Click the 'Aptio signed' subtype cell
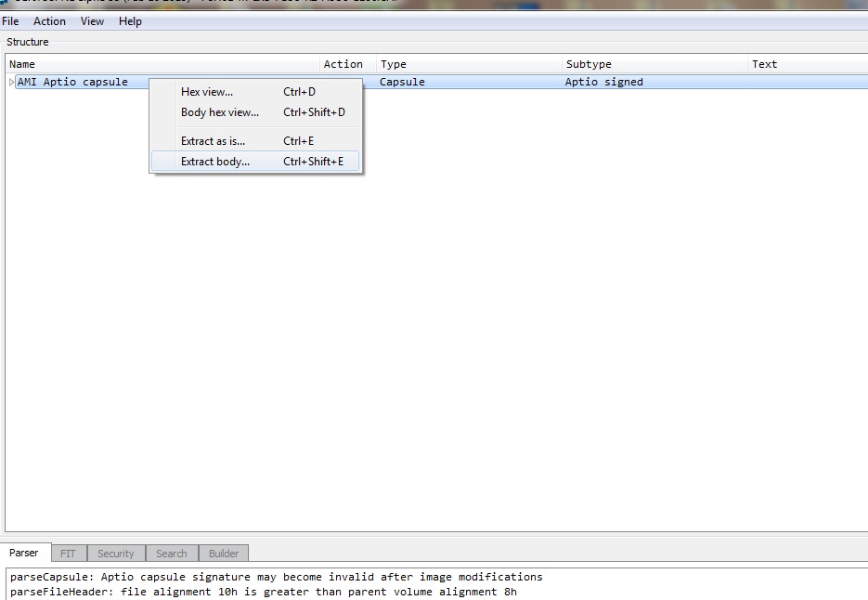The height and width of the screenshot is (600, 868). pyautogui.click(x=604, y=82)
